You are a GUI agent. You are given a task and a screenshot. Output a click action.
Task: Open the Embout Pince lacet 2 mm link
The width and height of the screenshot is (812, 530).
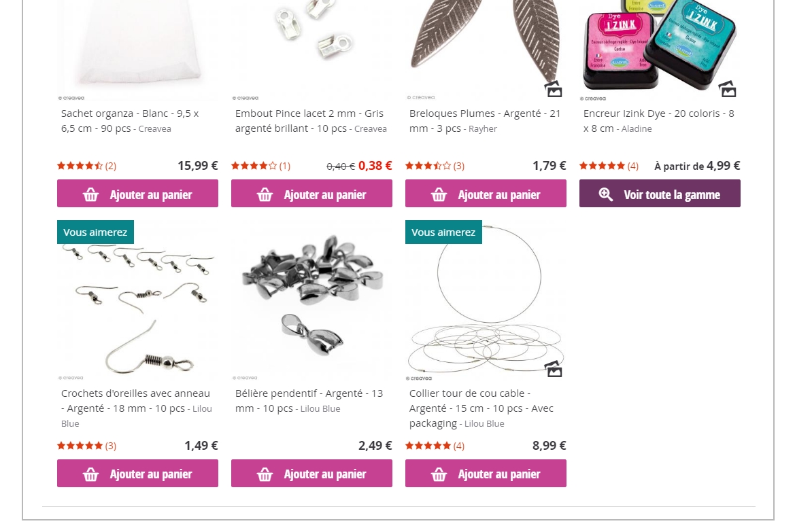point(311,120)
